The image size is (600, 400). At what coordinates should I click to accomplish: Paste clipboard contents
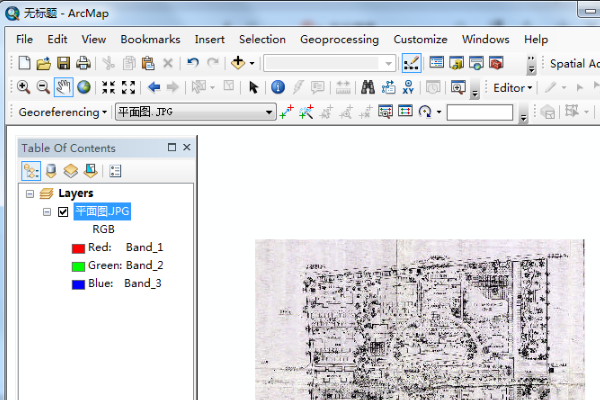click(148, 63)
